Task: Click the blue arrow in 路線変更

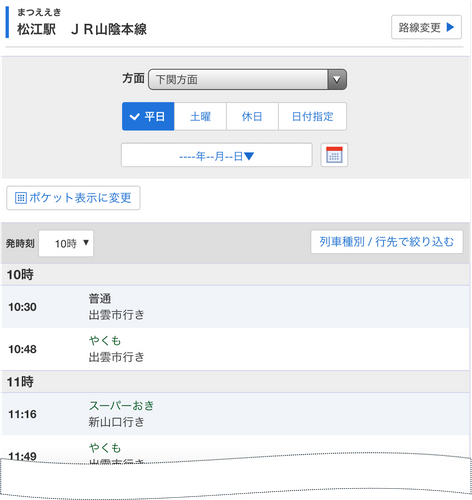Action: click(450, 27)
